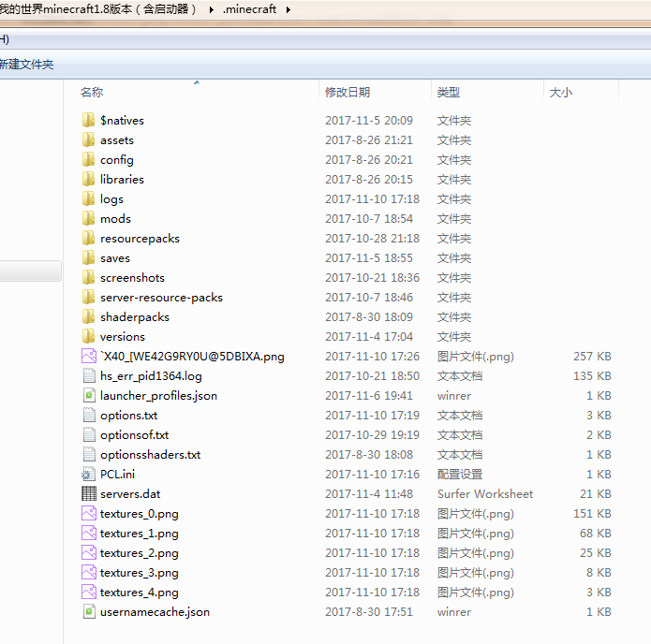This screenshot has width=651, height=644.
Task: Click the options.txt text document icon
Action: pos(89,416)
